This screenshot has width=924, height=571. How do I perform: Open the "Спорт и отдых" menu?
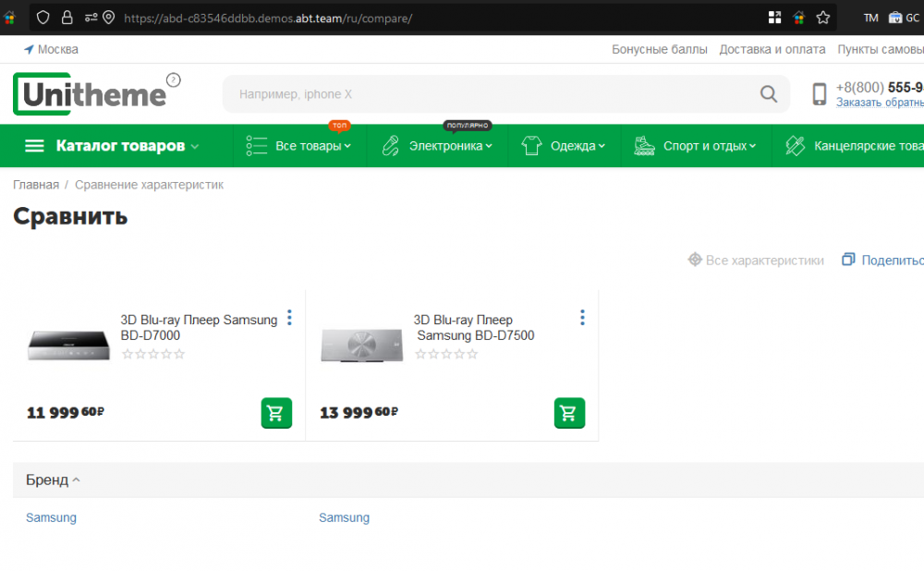click(x=709, y=146)
